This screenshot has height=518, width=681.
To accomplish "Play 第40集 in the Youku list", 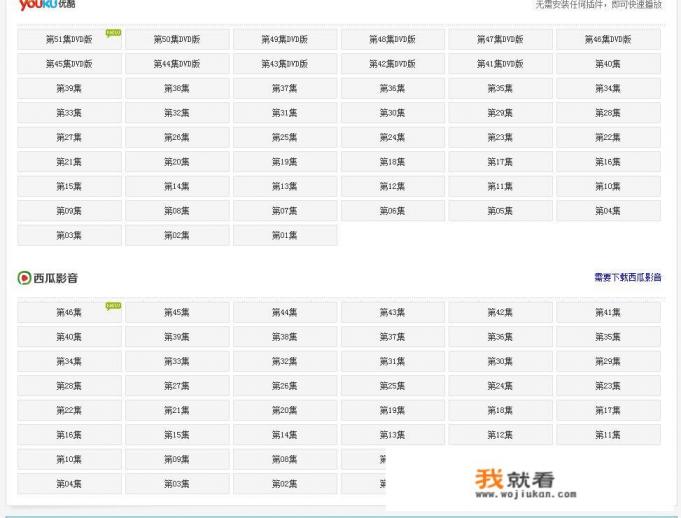I will [608, 64].
